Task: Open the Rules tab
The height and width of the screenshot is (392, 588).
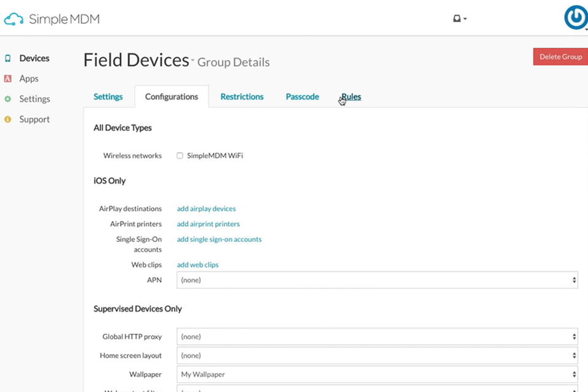Action: [x=350, y=96]
